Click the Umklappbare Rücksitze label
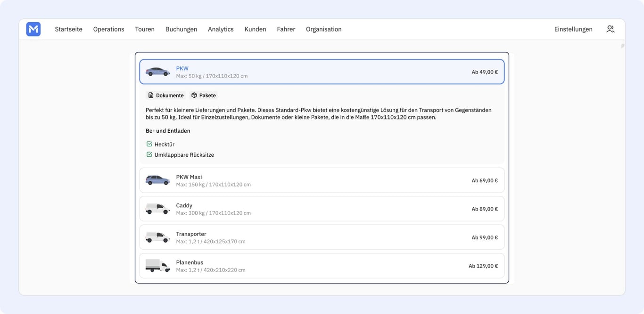The image size is (644, 314). coord(184,155)
